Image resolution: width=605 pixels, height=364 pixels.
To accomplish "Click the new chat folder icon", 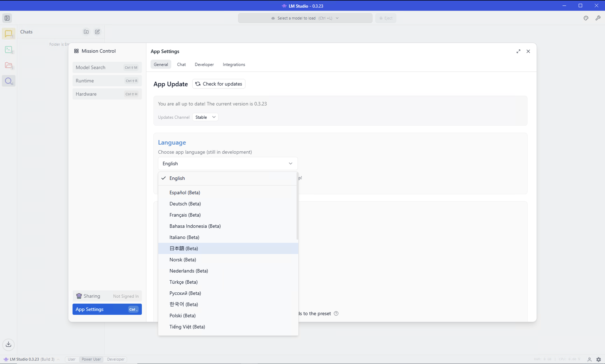I will click(86, 32).
